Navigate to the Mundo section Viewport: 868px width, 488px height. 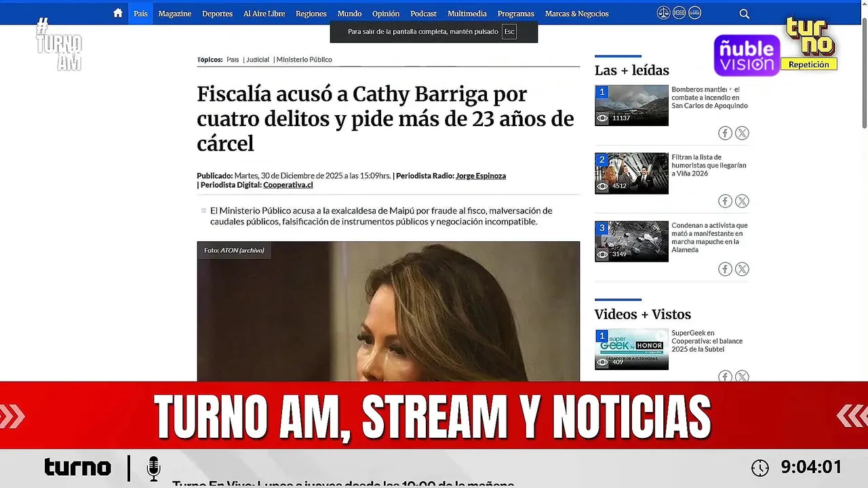pyautogui.click(x=349, y=14)
